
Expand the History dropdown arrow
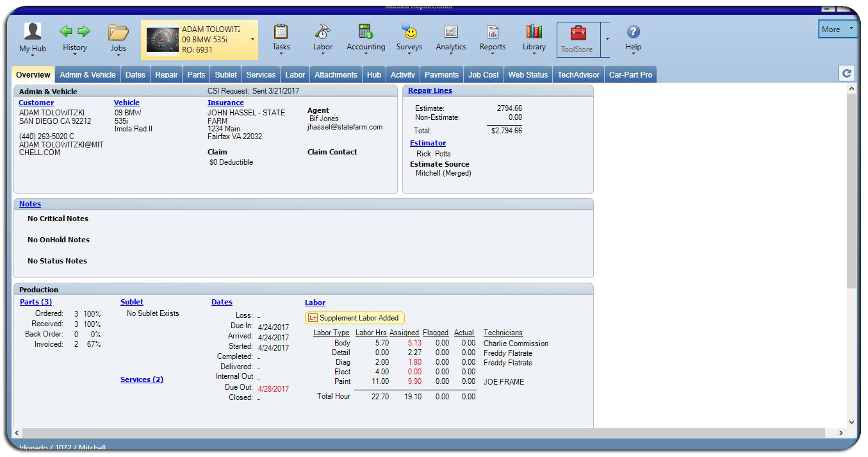75,55
